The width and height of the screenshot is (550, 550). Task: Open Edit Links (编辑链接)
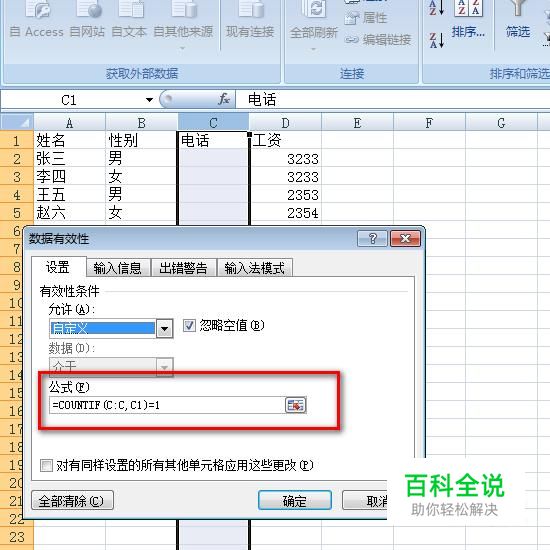pos(378,40)
